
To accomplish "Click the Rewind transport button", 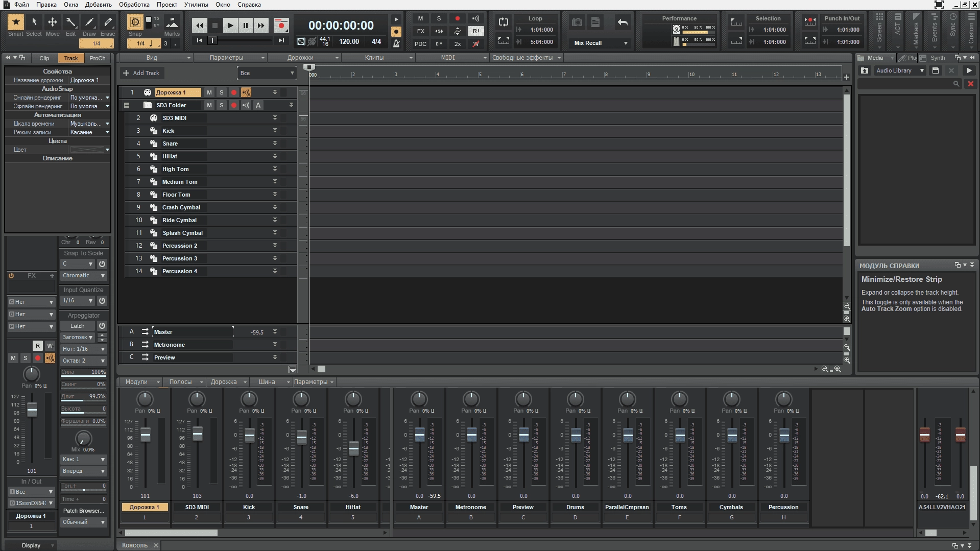I will click(x=199, y=25).
